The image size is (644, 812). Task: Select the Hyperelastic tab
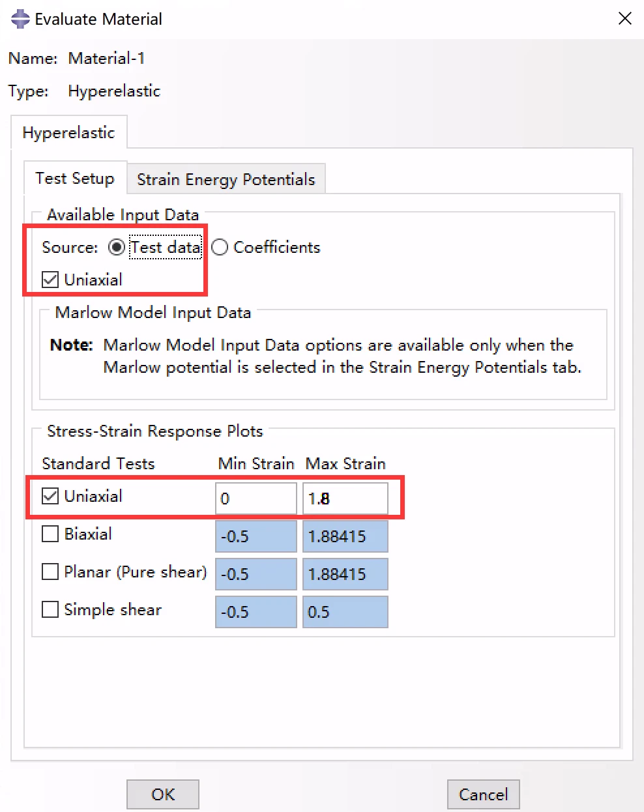tap(68, 133)
